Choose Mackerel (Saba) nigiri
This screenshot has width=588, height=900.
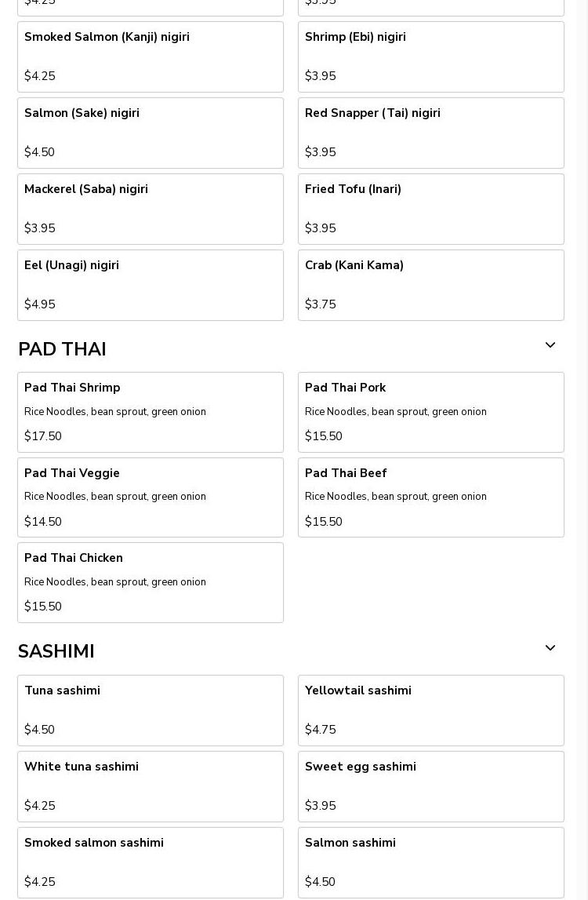click(x=150, y=209)
